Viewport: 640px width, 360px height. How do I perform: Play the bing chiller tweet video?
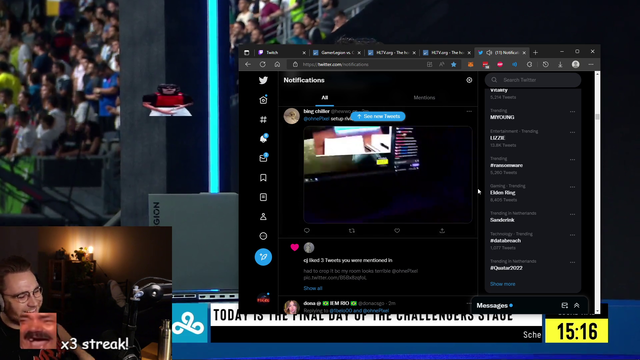pos(388,175)
